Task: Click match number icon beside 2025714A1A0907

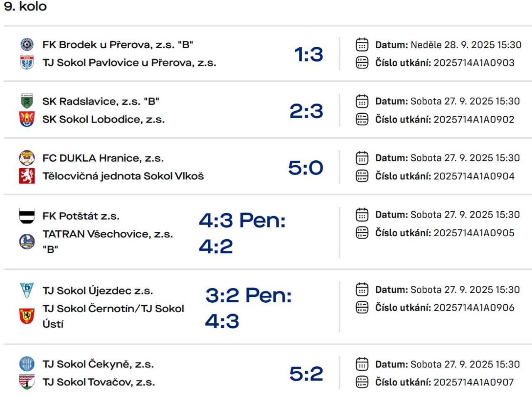Action: pos(362,382)
